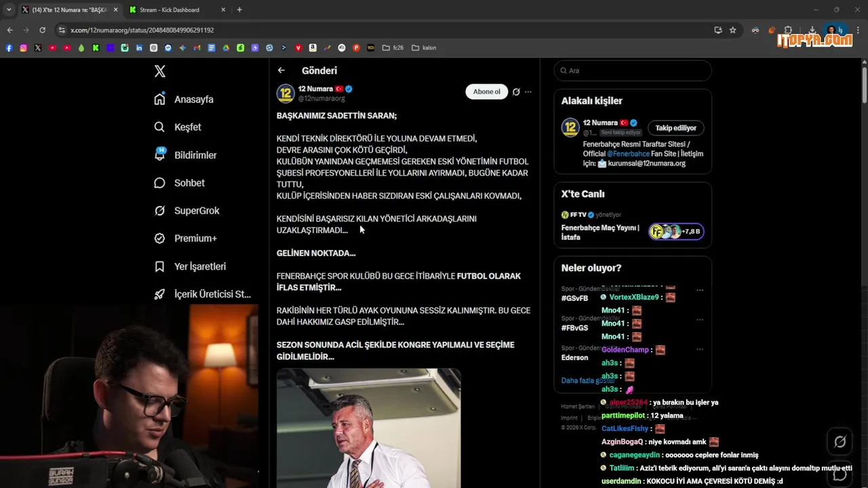Image resolution: width=868 pixels, height=488 pixels.
Task: Click the page vertical scrollbar
Action: pos(864,85)
